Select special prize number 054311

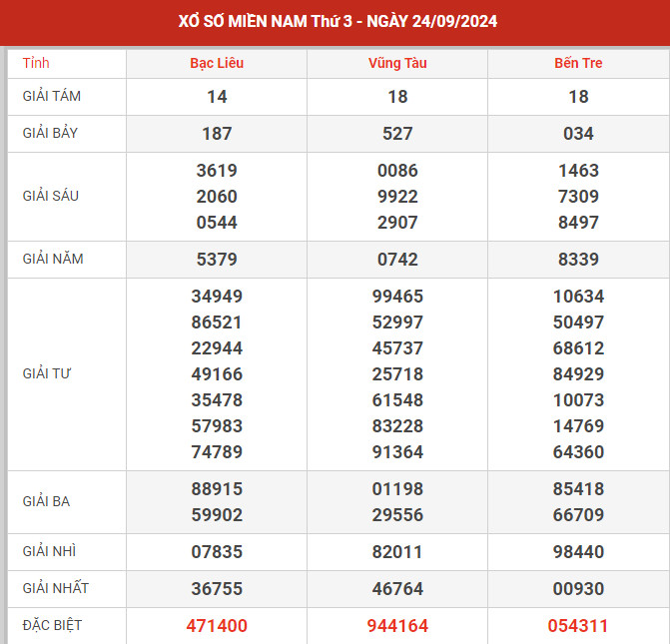click(x=578, y=626)
